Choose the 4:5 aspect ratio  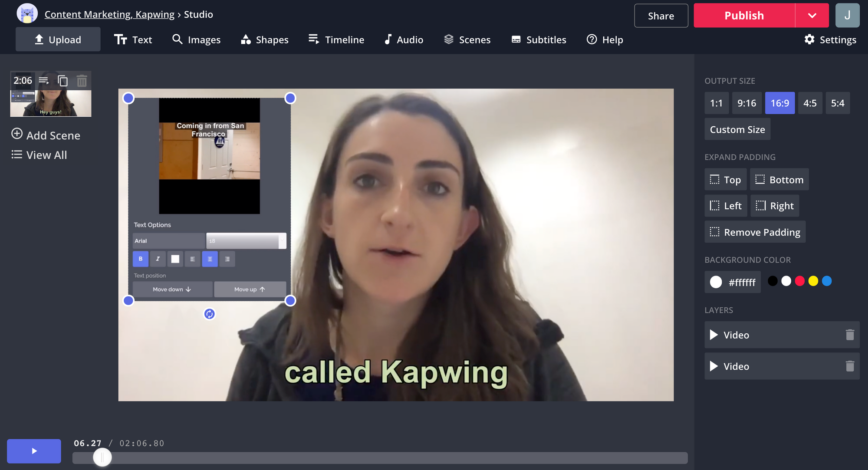coord(809,103)
